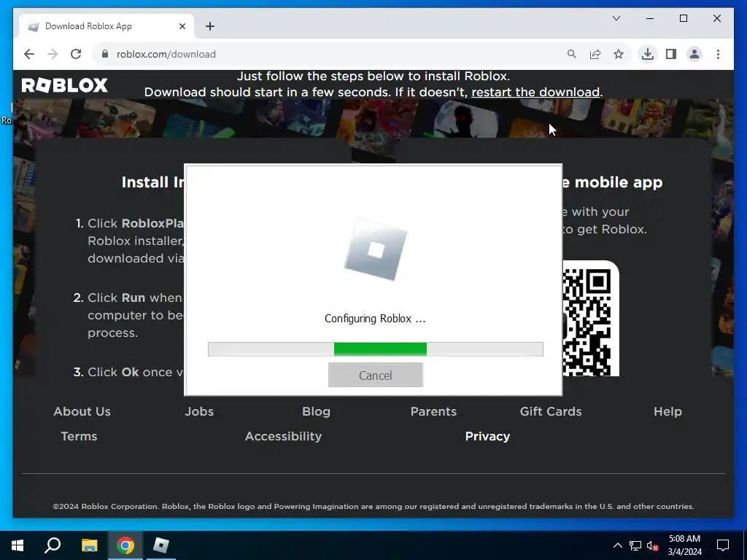The image size is (747, 560).
Task: Maximize the Chrome window
Action: coord(683,18)
